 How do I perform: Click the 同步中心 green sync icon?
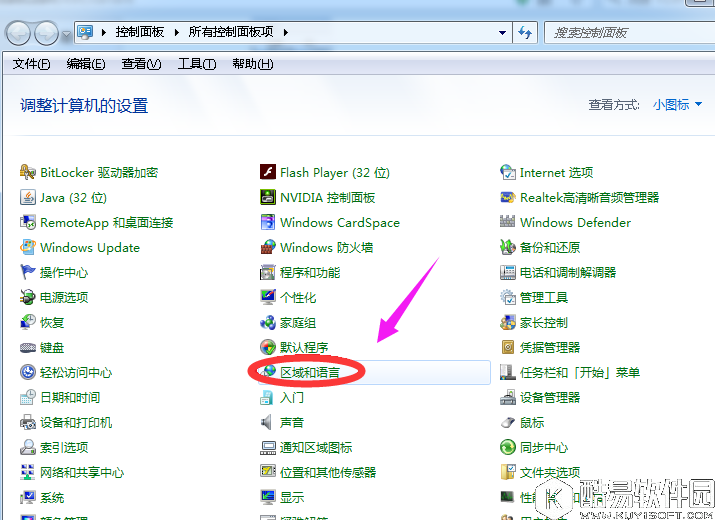point(508,447)
